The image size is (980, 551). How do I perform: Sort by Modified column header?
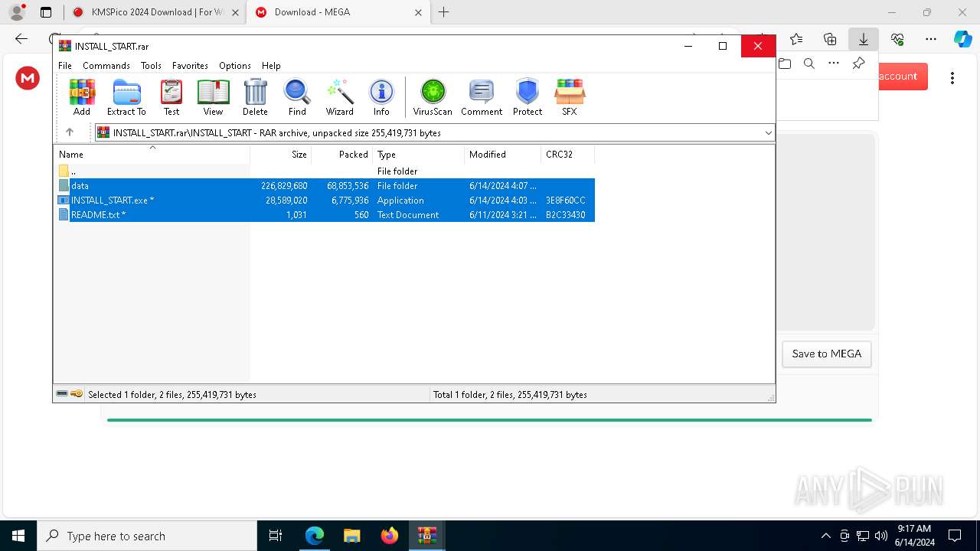click(x=502, y=154)
